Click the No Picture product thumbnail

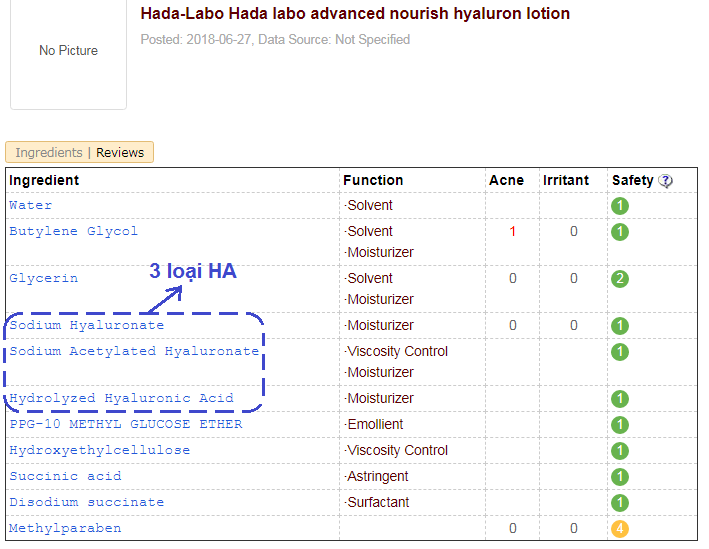[x=68, y=51]
